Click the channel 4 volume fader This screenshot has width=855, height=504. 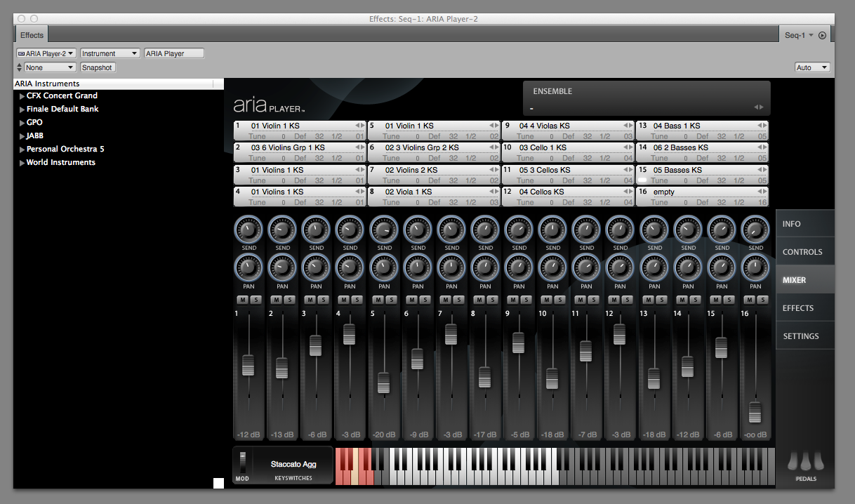pos(349,334)
